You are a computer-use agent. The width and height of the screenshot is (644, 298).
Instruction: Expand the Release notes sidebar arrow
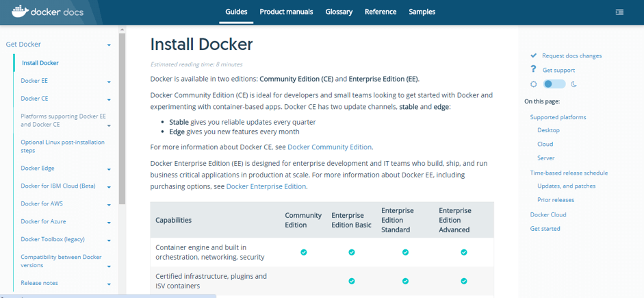[x=109, y=284]
